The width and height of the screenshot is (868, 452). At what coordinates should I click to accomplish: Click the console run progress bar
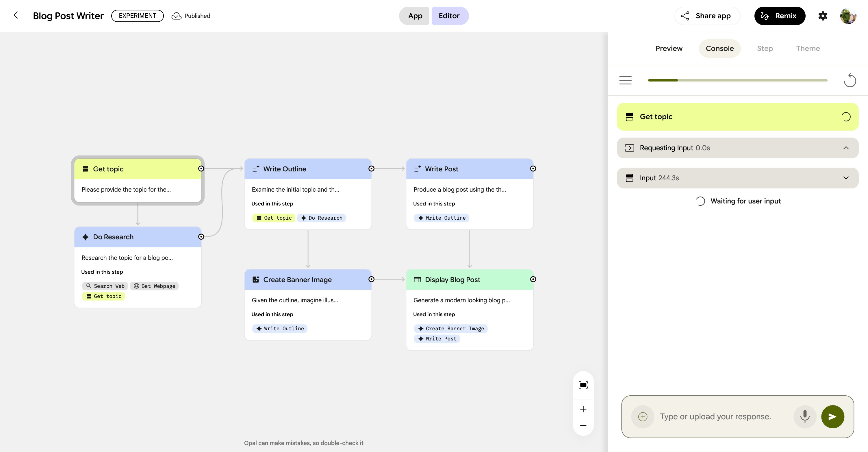point(737,80)
